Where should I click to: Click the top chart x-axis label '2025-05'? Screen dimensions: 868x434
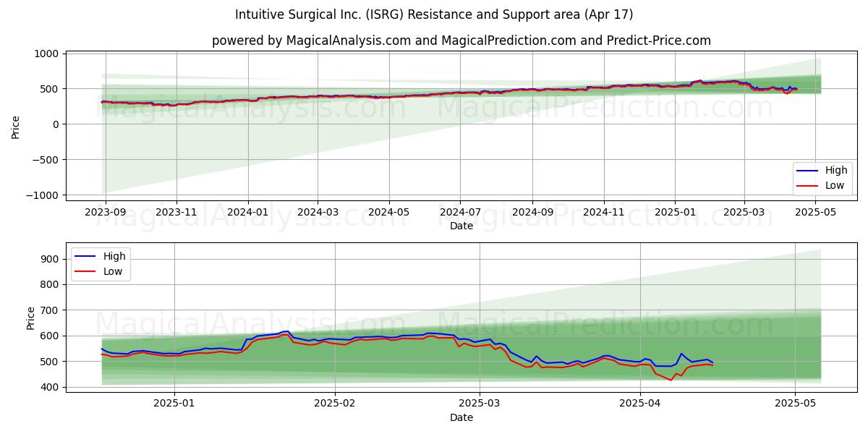(815, 213)
